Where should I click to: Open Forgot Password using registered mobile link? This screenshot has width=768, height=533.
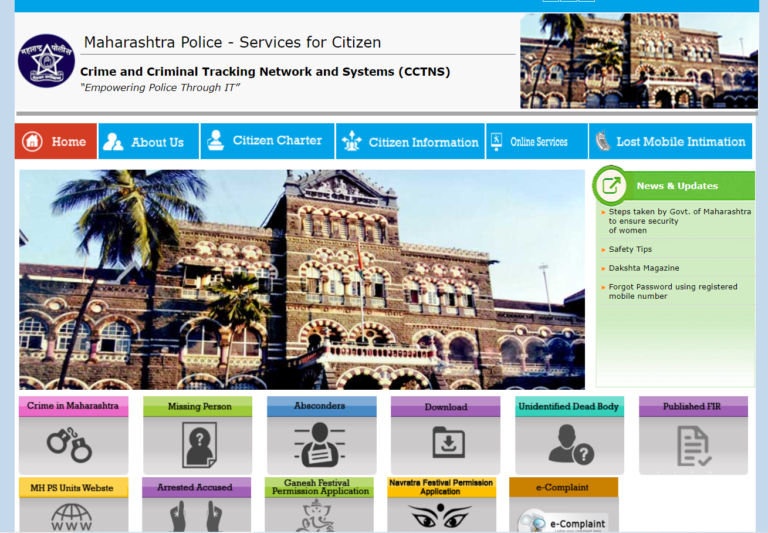(672, 291)
